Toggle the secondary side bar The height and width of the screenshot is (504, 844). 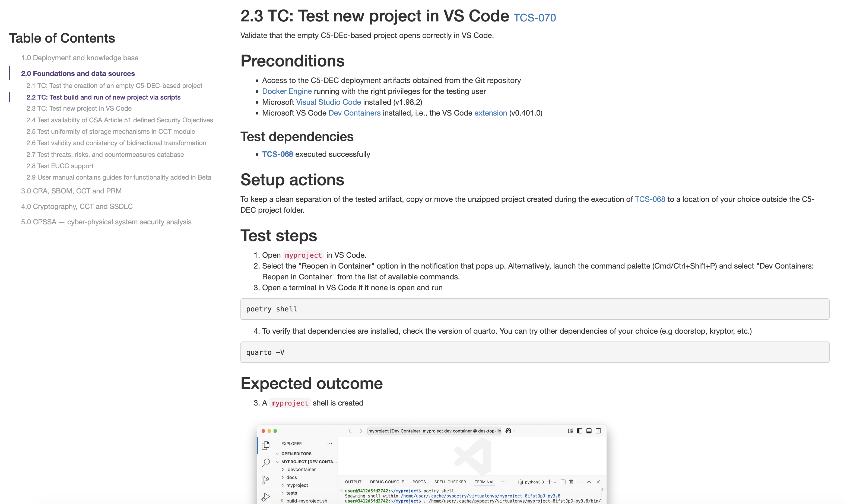598,431
